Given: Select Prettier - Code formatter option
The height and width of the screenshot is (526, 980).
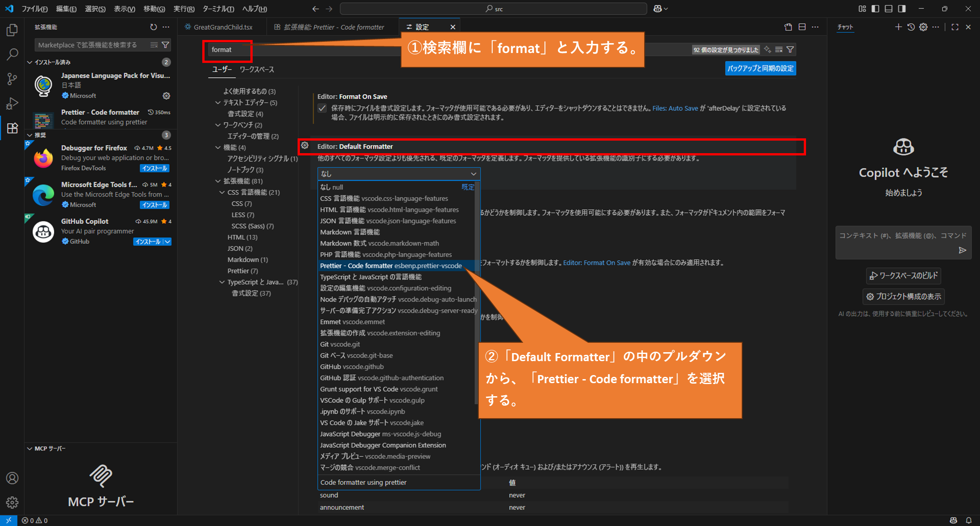Looking at the screenshot, I should [x=397, y=266].
